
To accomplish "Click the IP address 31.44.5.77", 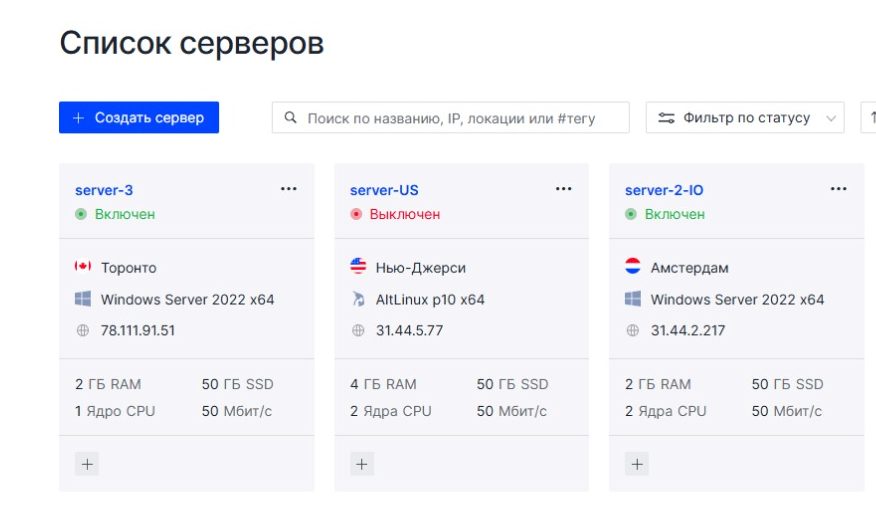I will [409, 330].
